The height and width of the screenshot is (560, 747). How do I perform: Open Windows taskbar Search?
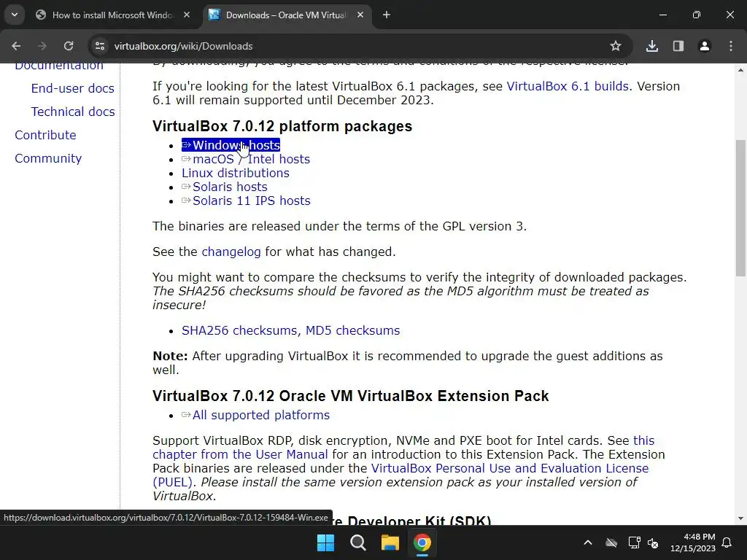[x=357, y=542]
